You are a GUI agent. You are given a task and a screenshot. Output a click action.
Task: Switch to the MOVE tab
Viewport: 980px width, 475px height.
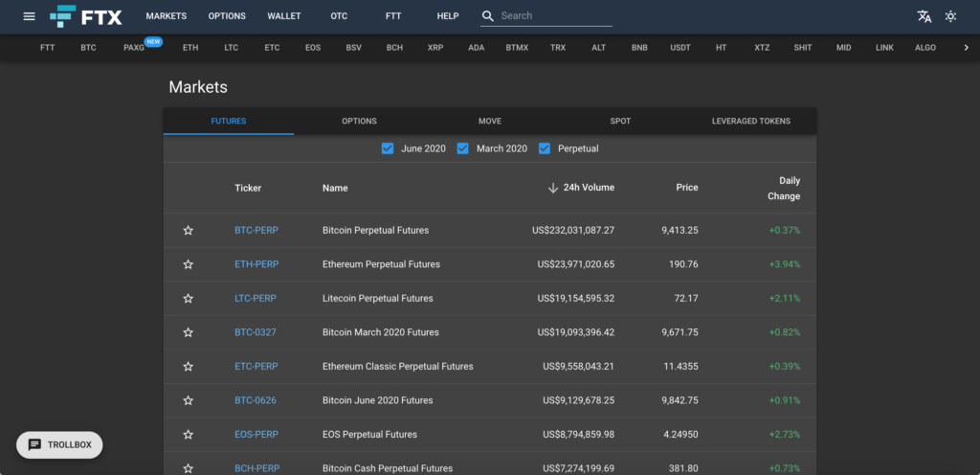pyautogui.click(x=490, y=122)
